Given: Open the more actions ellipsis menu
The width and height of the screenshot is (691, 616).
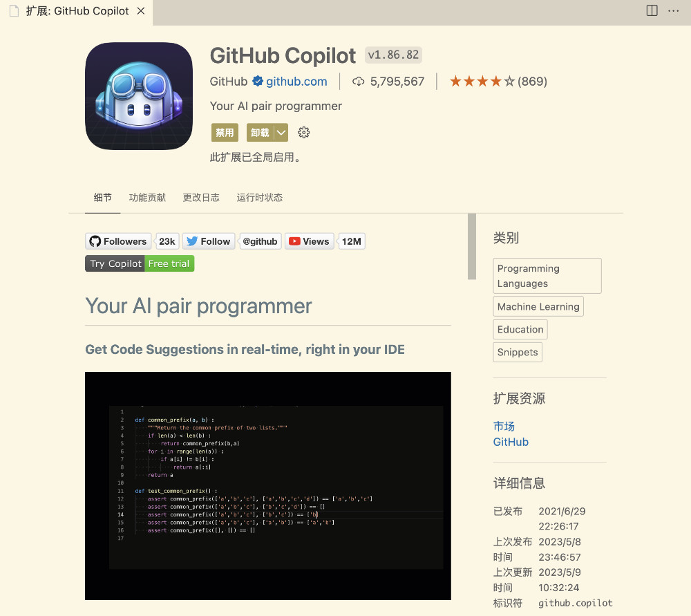Looking at the screenshot, I should pyautogui.click(x=673, y=10).
